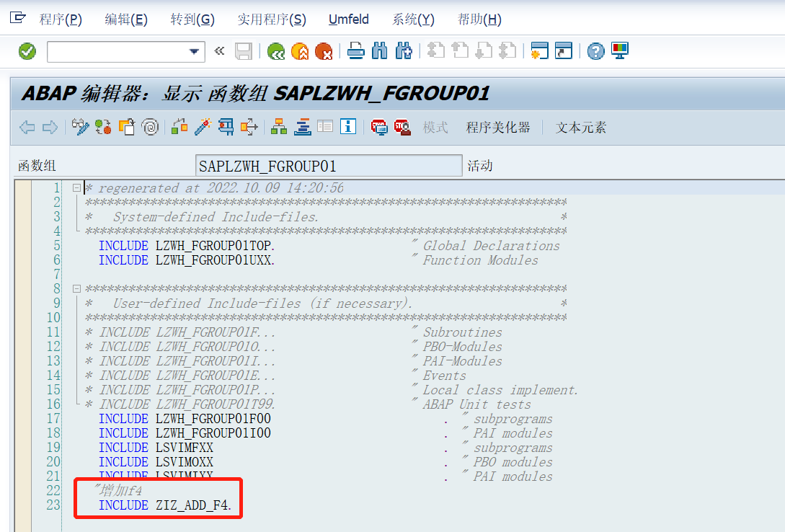Image resolution: width=785 pixels, height=532 pixels.
Task: Set external breakpoint stop icon
Action: tap(402, 127)
